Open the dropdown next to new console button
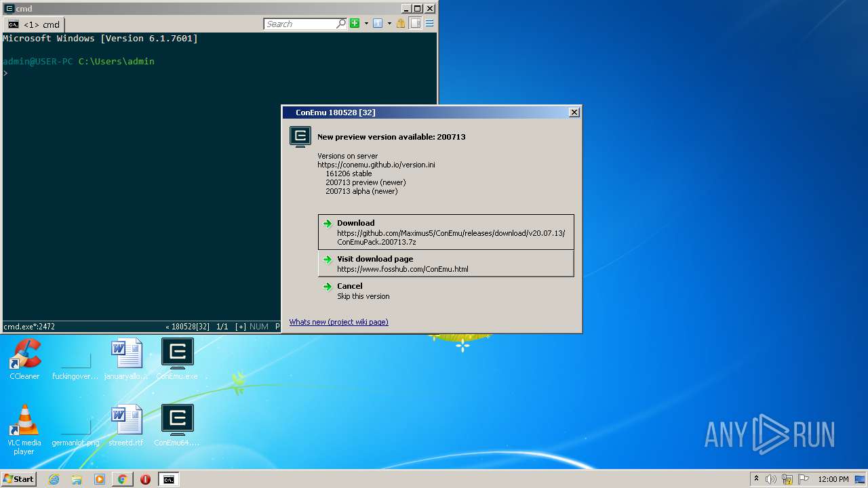868x488 pixels. pyautogui.click(x=366, y=23)
